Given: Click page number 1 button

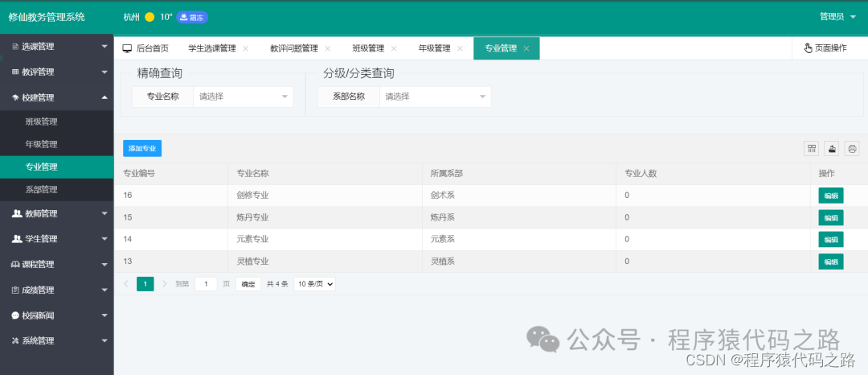Looking at the screenshot, I should pos(145,284).
